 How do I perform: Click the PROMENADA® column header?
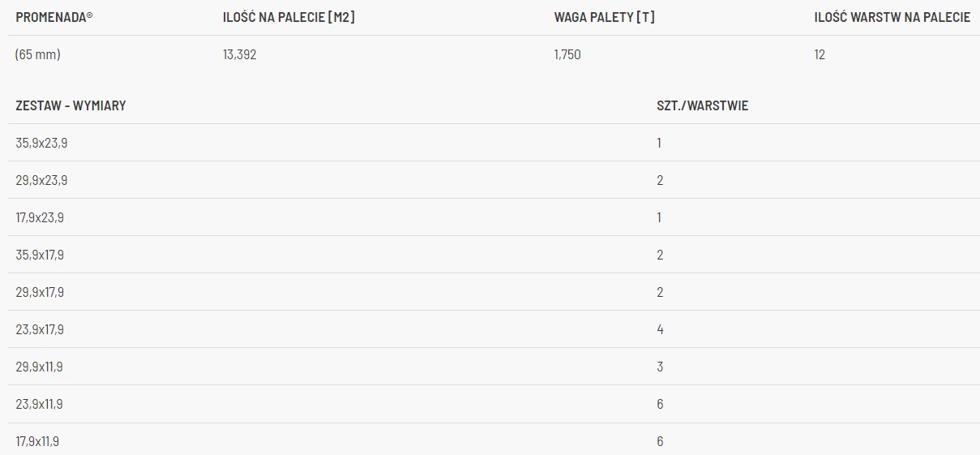pos(54,17)
